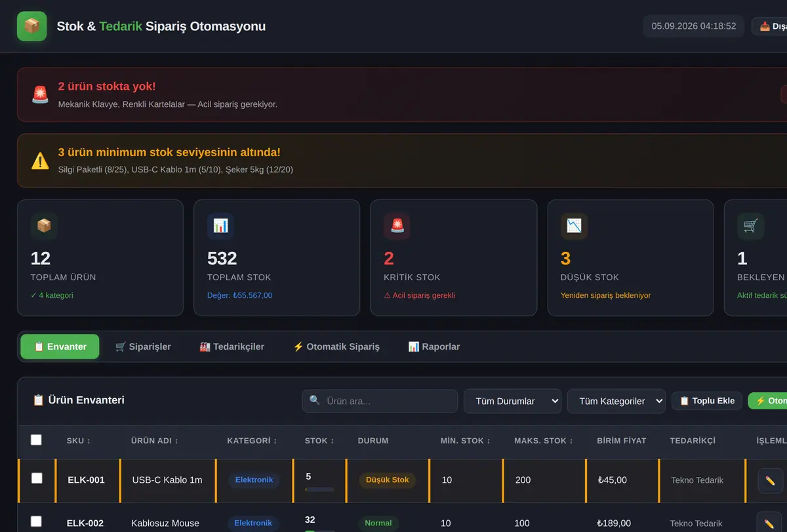Viewport: 787px width, 532px height.
Task: Click the Dışa export button in the header
Action: pos(769,26)
